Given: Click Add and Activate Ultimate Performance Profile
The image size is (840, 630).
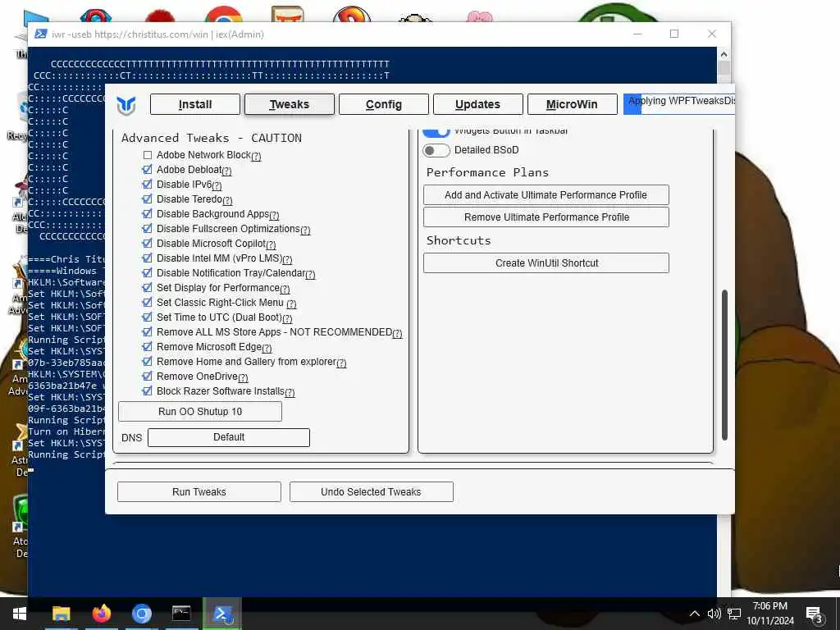Looking at the screenshot, I should click(546, 195).
